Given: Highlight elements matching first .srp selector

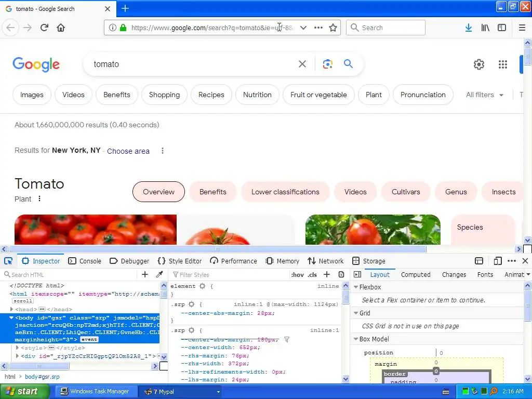Looking at the screenshot, I should pyautogui.click(x=191, y=304).
